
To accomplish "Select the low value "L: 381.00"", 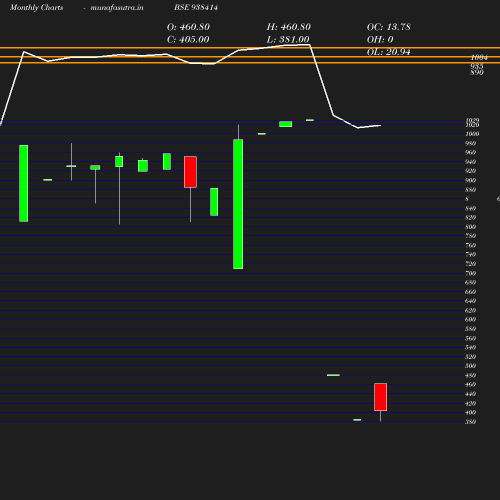I will pyautogui.click(x=288, y=40).
